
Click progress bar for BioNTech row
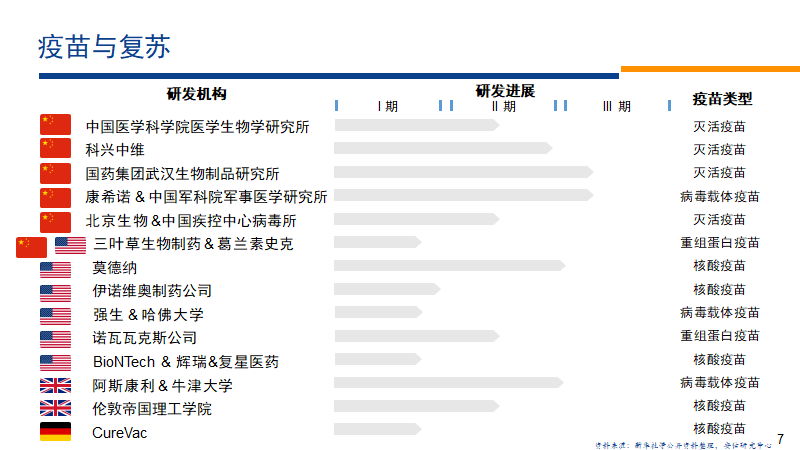pyautogui.click(x=378, y=359)
